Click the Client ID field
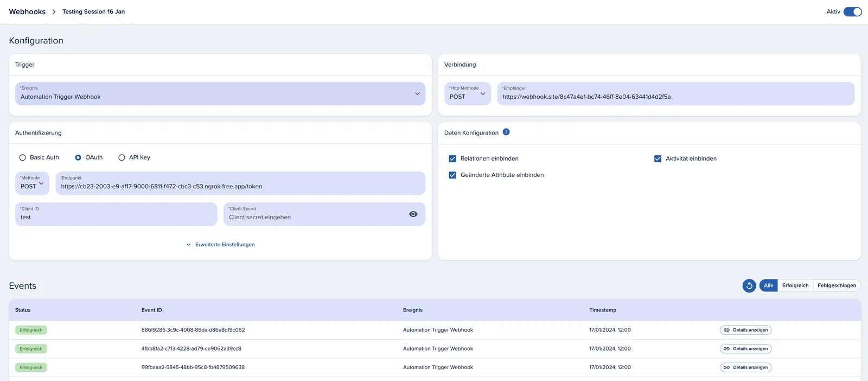Viewport: 868px width, 381px height. point(116,214)
